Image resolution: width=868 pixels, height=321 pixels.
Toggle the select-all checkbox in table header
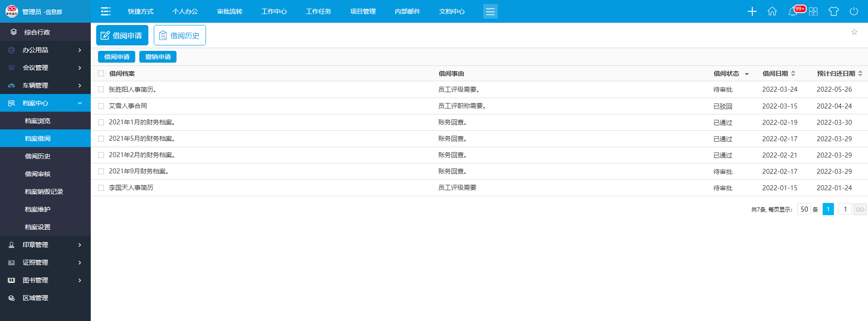click(101, 73)
